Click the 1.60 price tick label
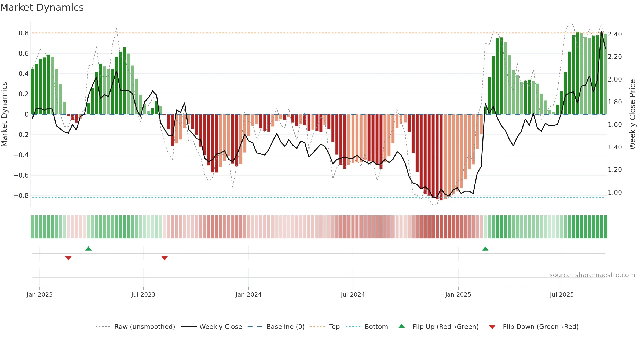This screenshot has width=644, height=362. pyautogui.click(x=615, y=124)
